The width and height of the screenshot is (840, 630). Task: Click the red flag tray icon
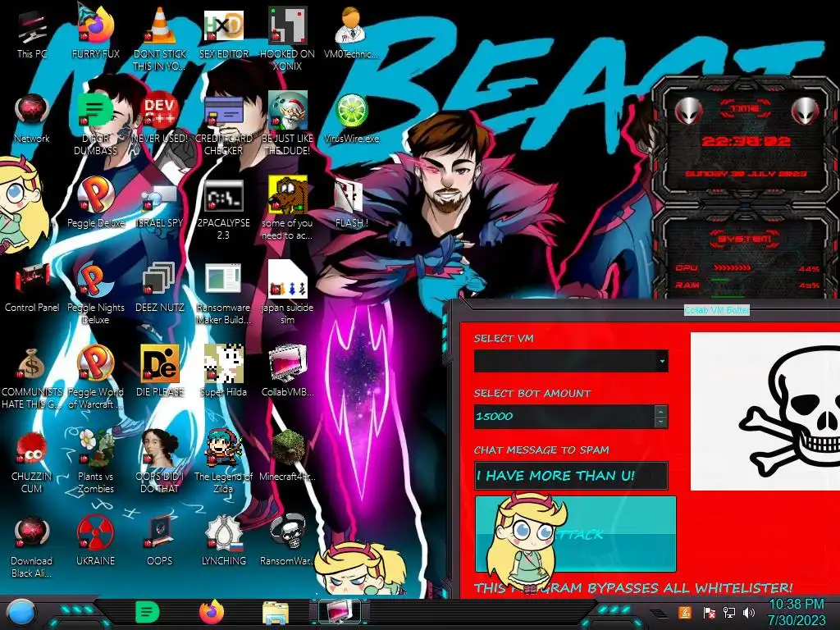[709, 612]
